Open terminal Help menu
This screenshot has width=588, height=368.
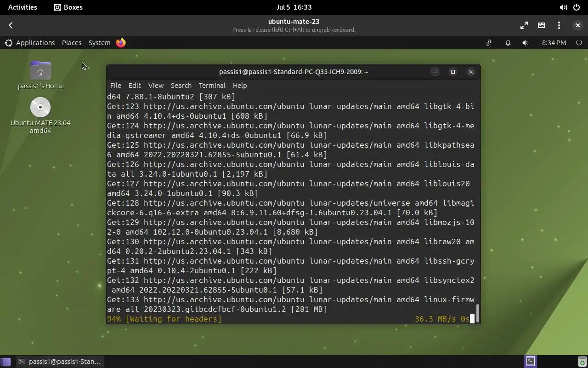[240, 86]
